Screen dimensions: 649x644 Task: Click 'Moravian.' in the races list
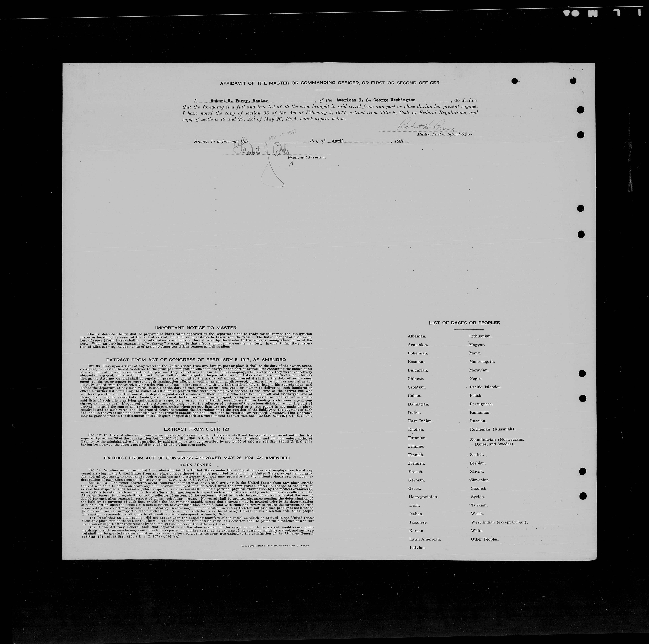pyautogui.click(x=479, y=370)
